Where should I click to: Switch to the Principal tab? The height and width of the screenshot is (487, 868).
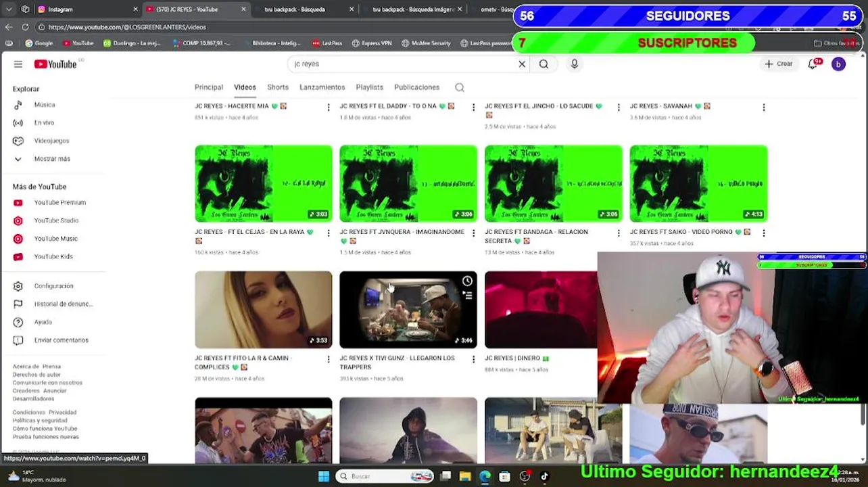point(209,87)
